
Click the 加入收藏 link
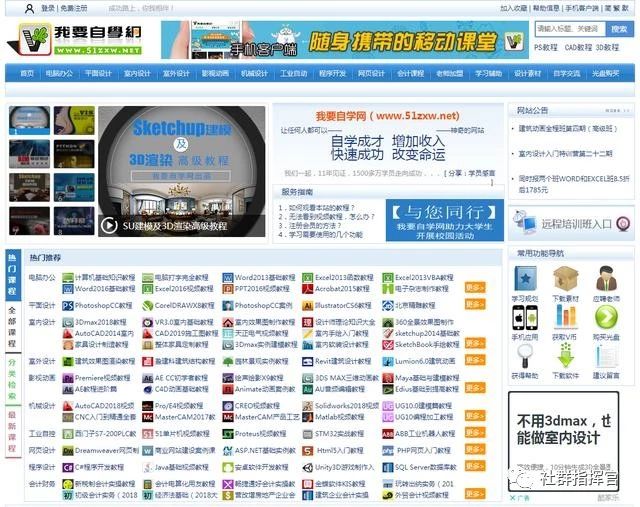click(513, 8)
